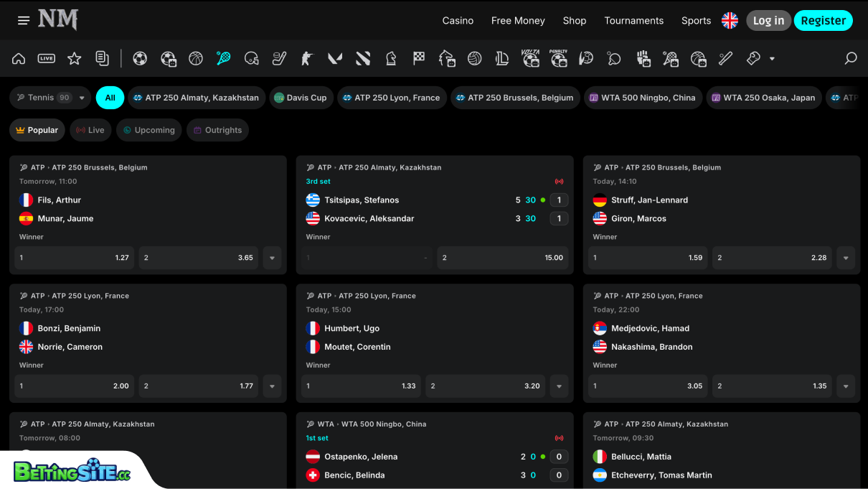The height and width of the screenshot is (489, 868).
Task: Open favorites star icon
Action: click(x=74, y=59)
